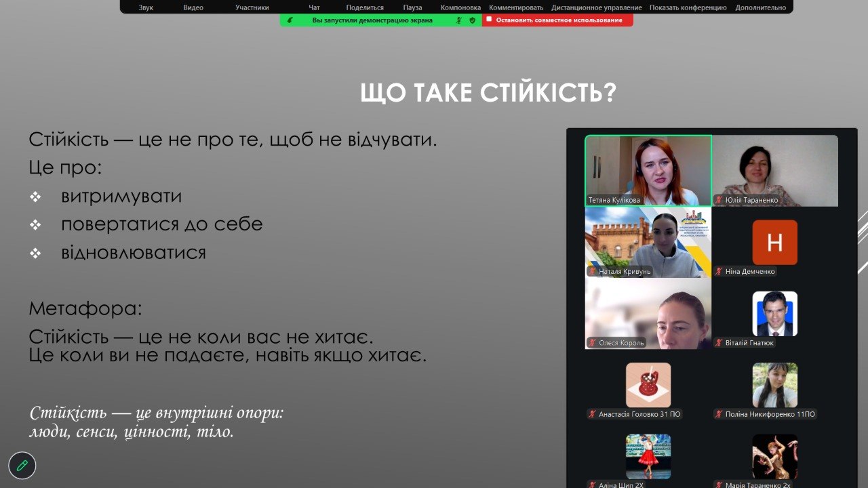Click the red stop square icon
868x488 pixels.
[489, 20]
